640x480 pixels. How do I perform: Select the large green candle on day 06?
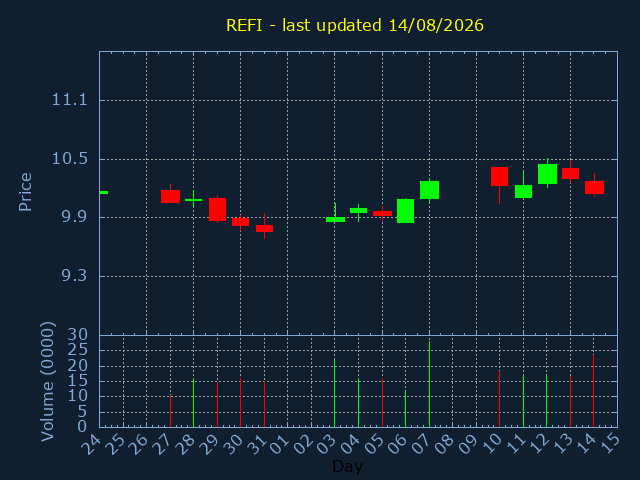pyautogui.click(x=405, y=211)
